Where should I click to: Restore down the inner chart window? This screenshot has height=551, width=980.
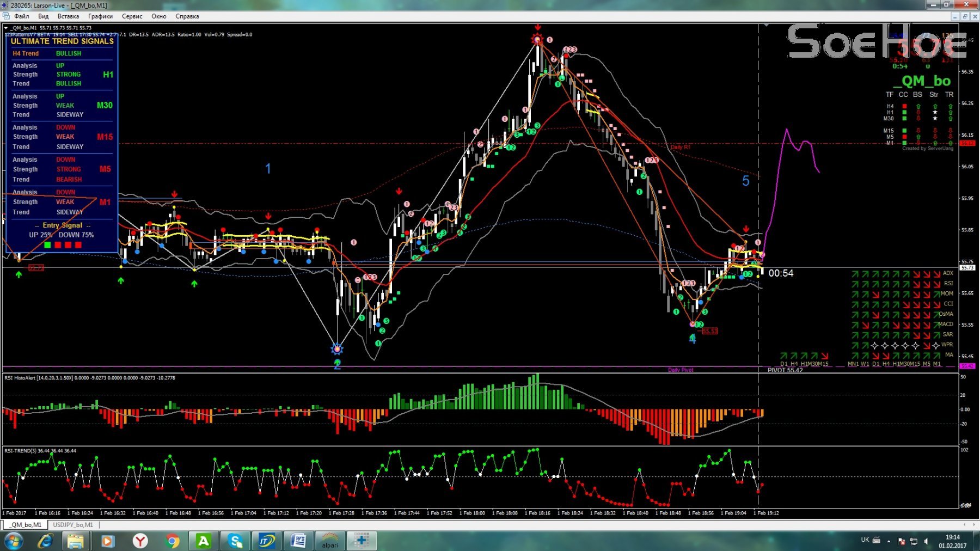[964, 16]
